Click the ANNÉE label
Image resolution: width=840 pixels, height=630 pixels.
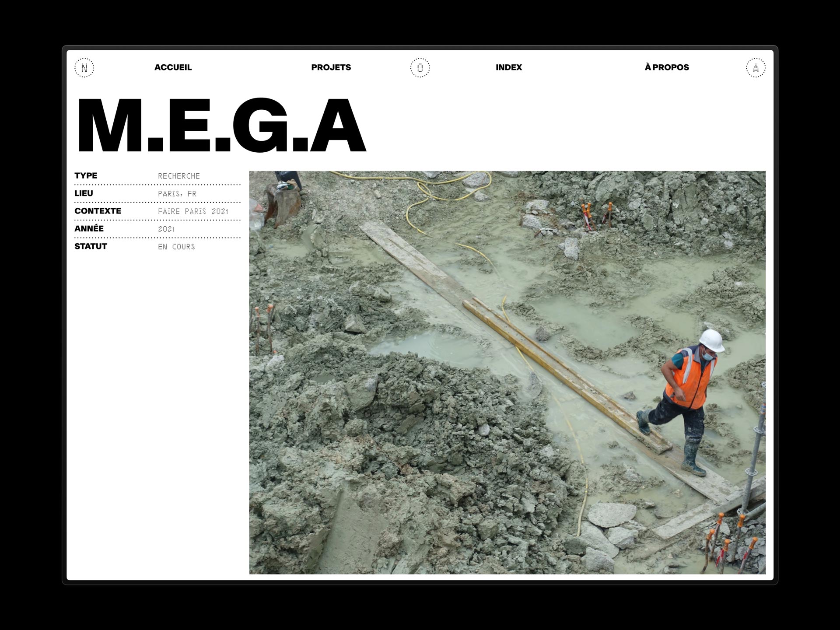(x=89, y=228)
